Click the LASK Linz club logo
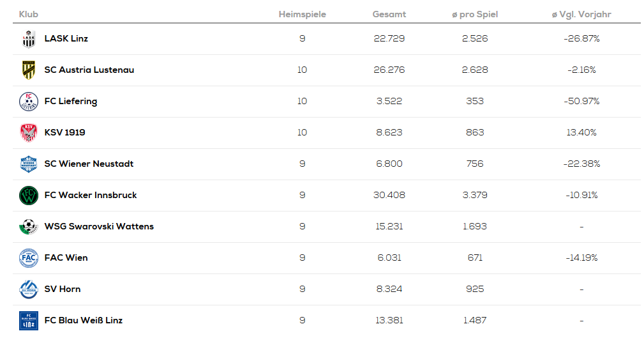Viewport: 644px width, 354px height. click(x=29, y=39)
